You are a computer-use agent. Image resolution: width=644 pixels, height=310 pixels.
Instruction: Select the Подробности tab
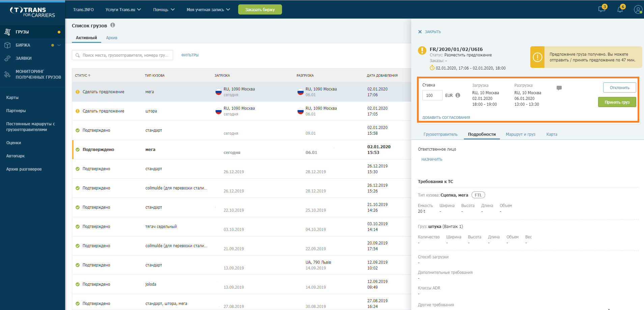pyautogui.click(x=482, y=134)
